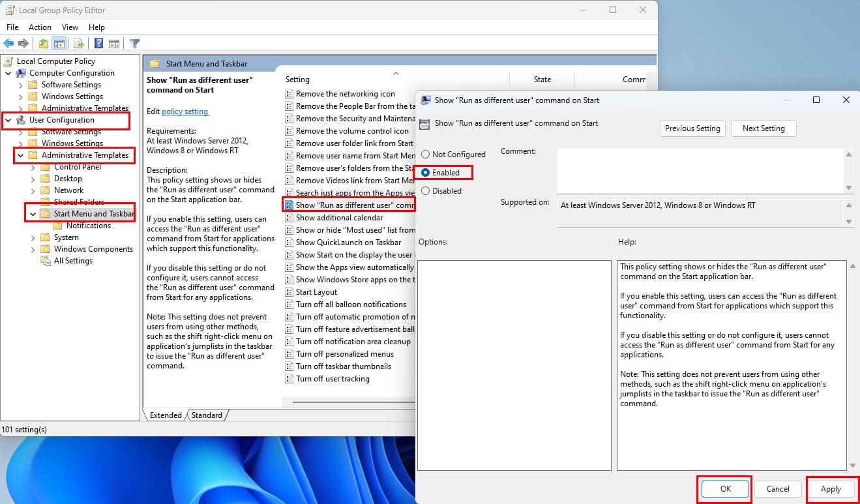Click the Export List toolbar icon
This screenshot has width=860, height=504.
[x=78, y=44]
